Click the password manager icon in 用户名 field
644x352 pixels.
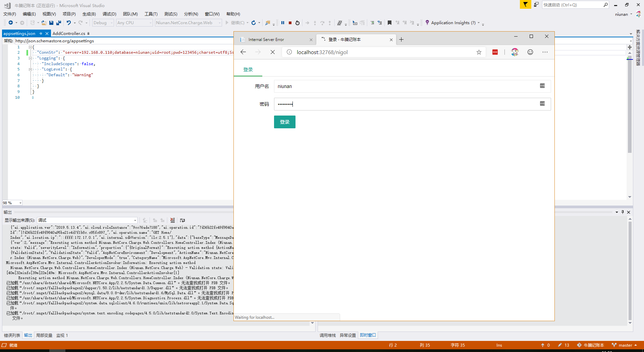click(x=542, y=86)
